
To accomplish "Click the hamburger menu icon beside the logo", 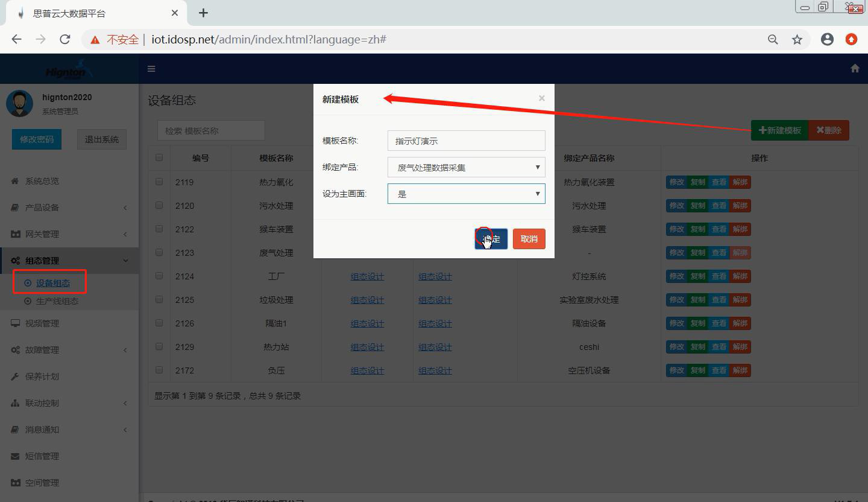I will (151, 68).
